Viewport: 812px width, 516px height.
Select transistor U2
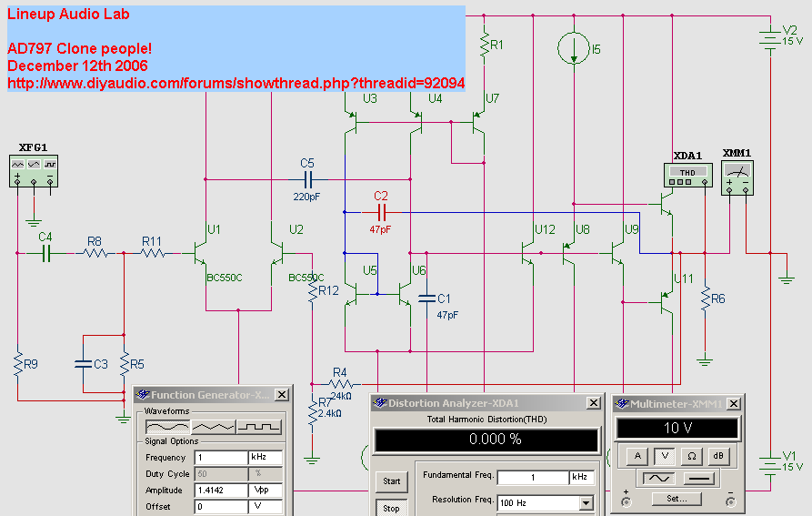click(277, 253)
